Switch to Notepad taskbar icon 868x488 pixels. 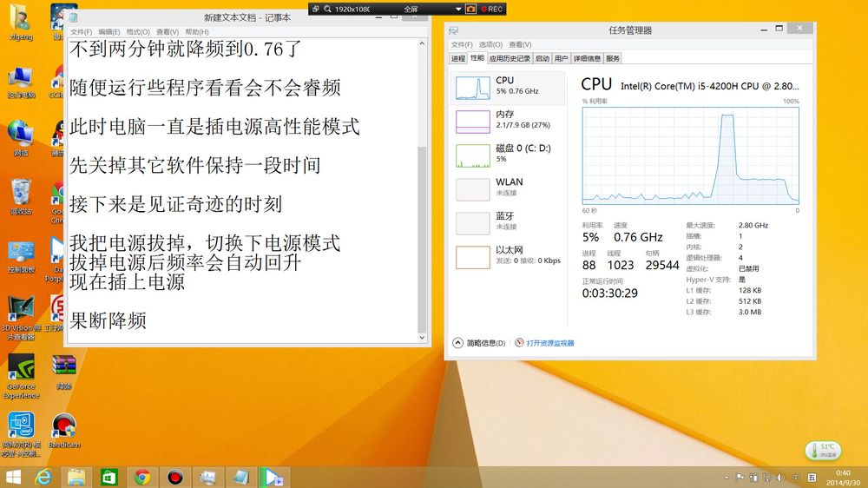(241, 477)
